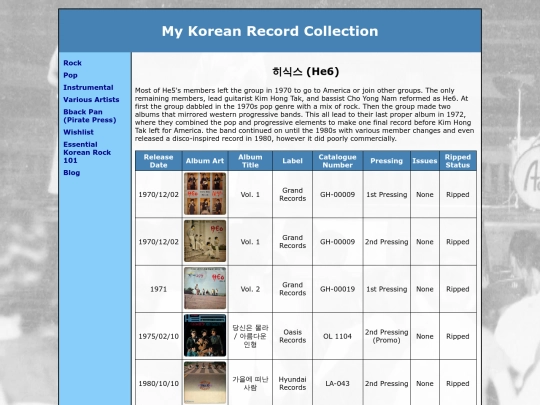Click the 2nd Pressing (Promo) cell
Image resolution: width=540 pixels, height=405 pixels.
(386, 336)
